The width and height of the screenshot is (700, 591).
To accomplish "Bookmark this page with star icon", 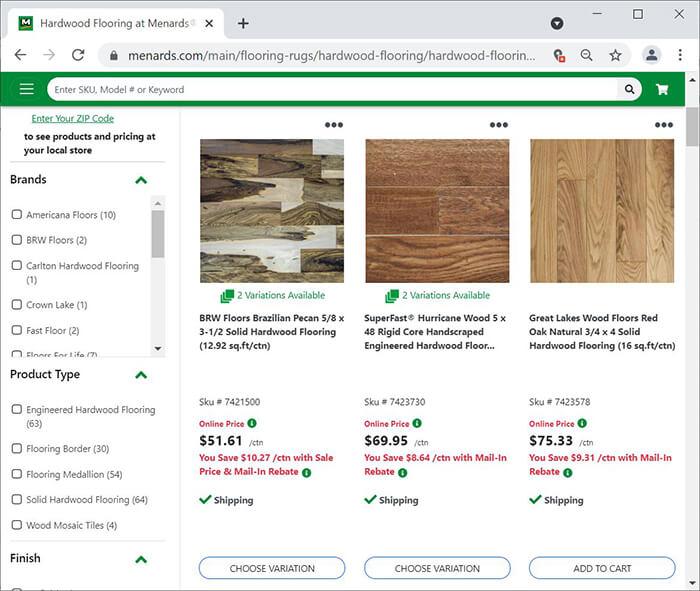I will pyautogui.click(x=615, y=55).
